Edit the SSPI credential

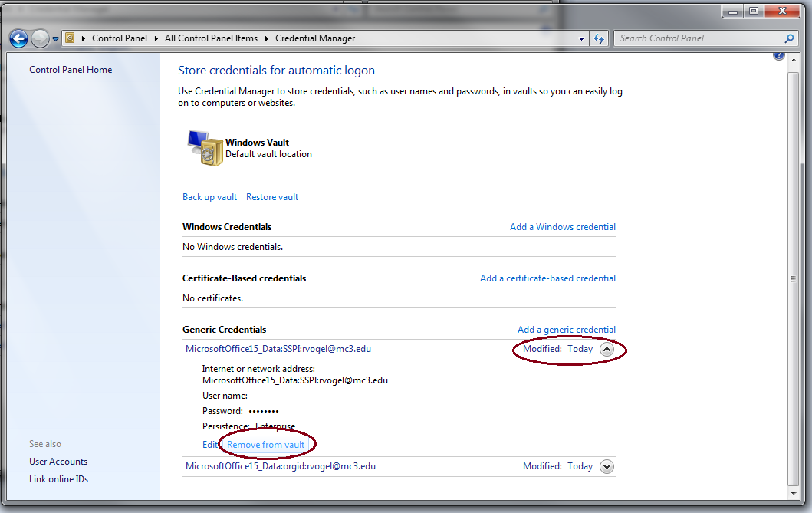[x=210, y=444]
